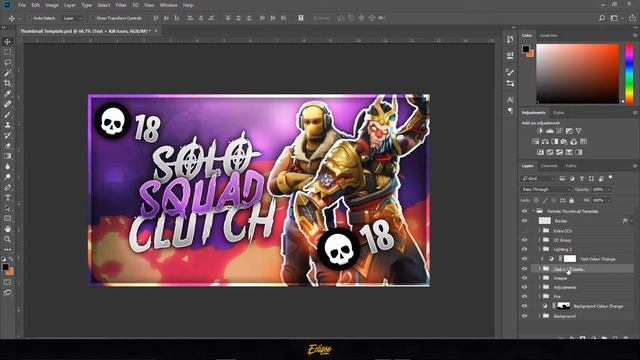Select the Hand tool

pos(7,229)
